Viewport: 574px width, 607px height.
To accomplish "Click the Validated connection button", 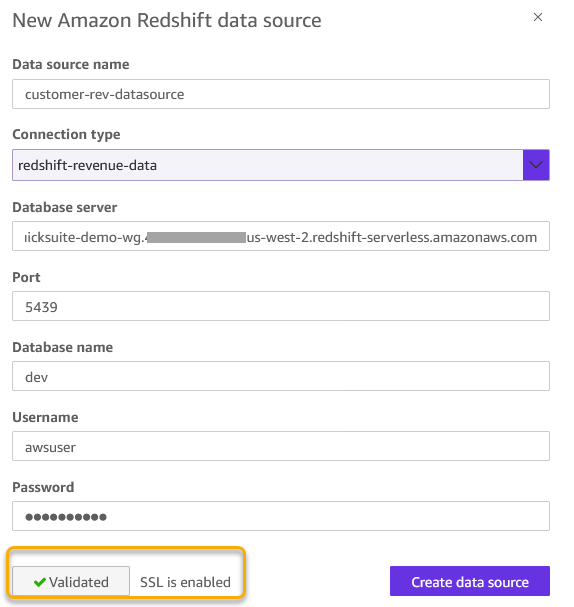I will [x=71, y=581].
